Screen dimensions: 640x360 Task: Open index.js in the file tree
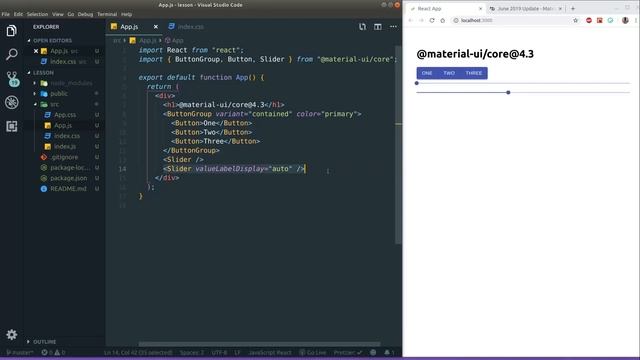tap(65, 146)
